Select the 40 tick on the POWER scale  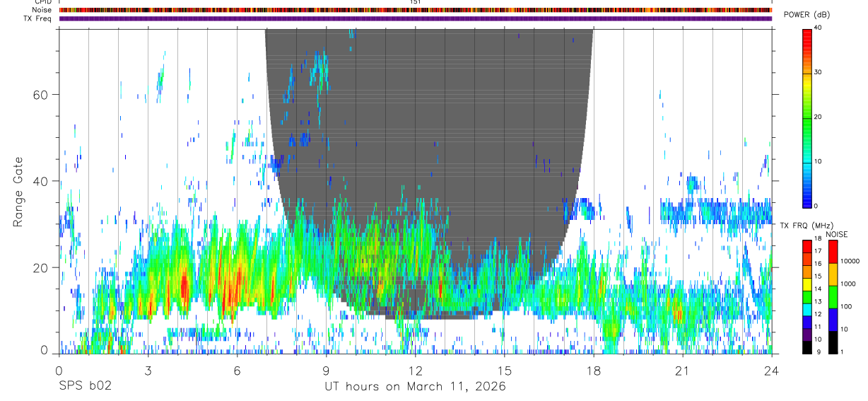(x=817, y=28)
